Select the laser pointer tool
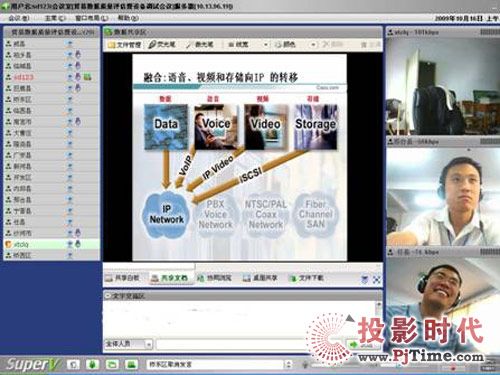 tap(200, 44)
